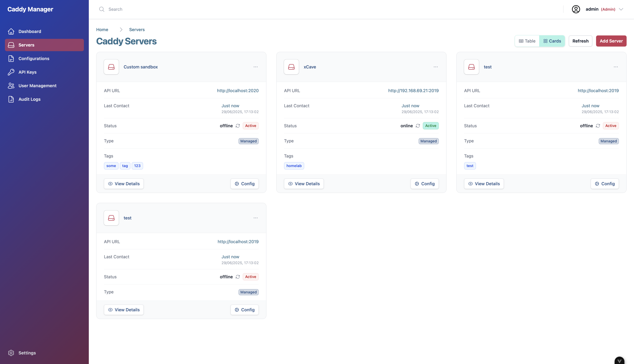Open Config for the bottom test server
This screenshot has height=364, width=634.
click(244, 309)
